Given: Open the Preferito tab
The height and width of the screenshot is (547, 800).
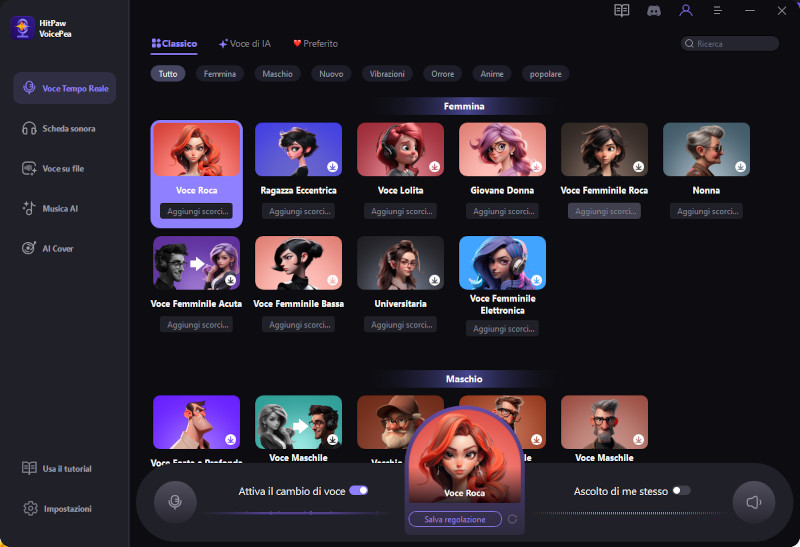Looking at the screenshot, I should click(x=315, y=44).
